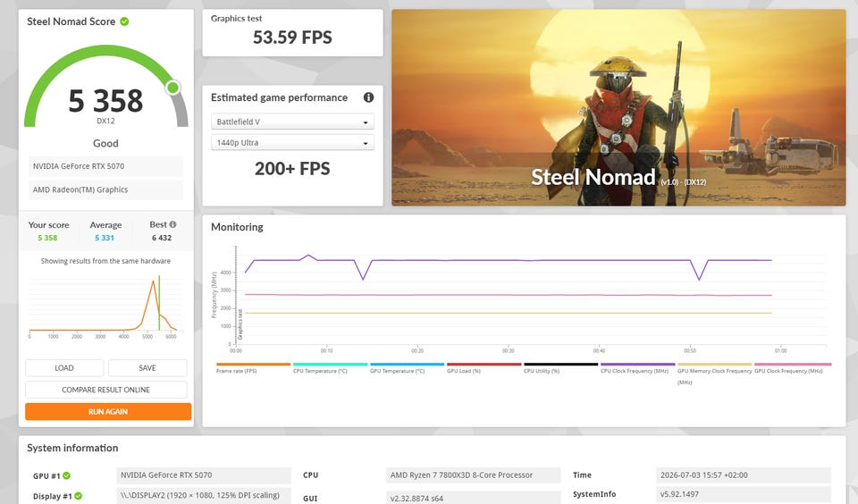
Task: Toggle the CPU Clock Frequency legend item
Action: coord(637,368)
